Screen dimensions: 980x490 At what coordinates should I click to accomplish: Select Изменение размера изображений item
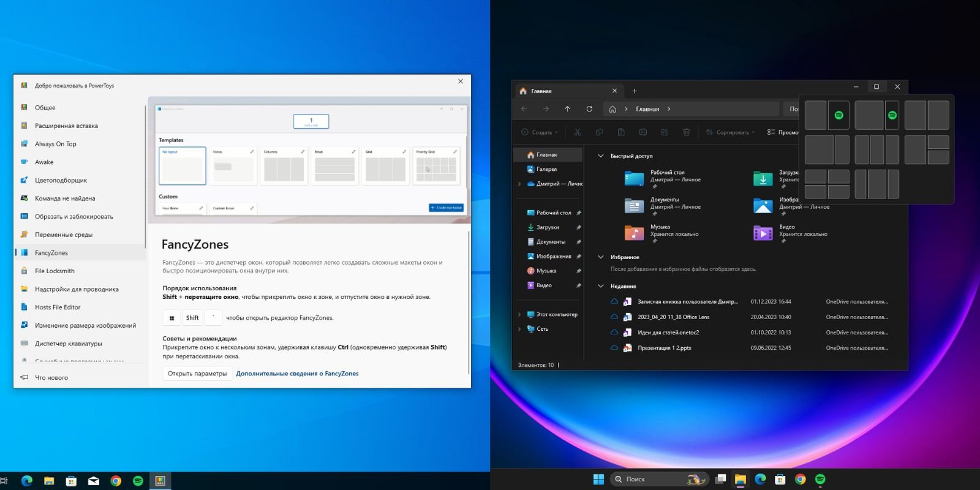point(80,325)
